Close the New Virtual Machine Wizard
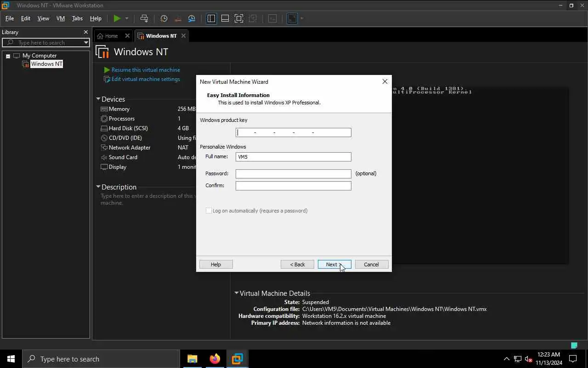 (385, 81)
